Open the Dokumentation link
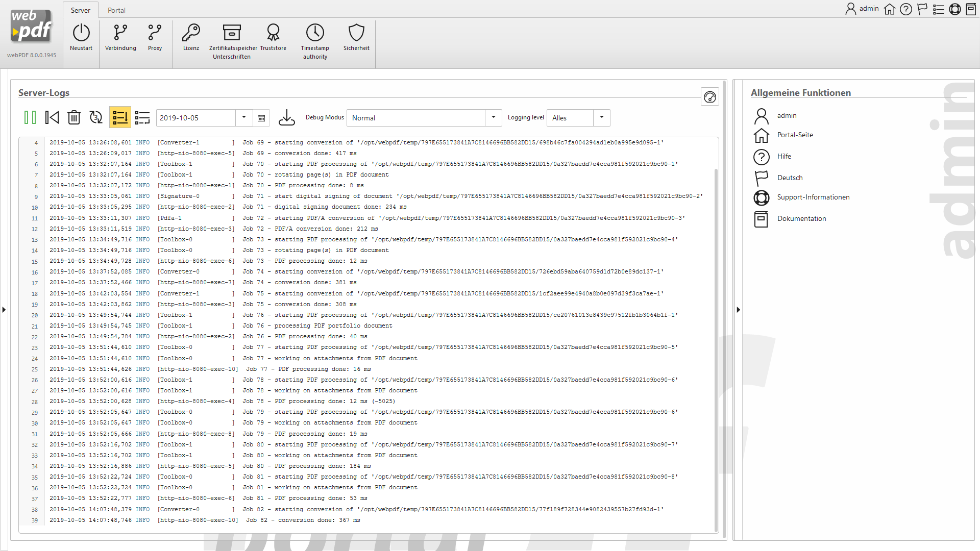This screenshot has width=980, height=551. pos(801,219)
